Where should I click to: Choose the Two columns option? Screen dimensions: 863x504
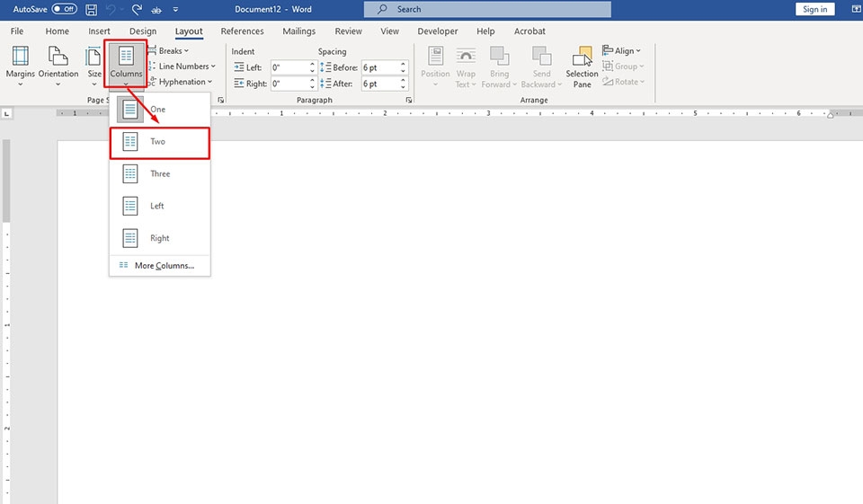pos(159,142)
